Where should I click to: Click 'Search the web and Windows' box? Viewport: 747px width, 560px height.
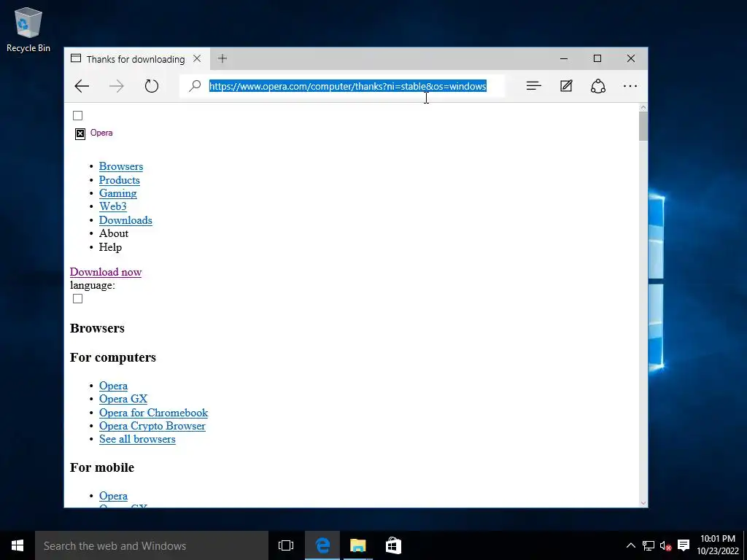pyautogui.click(x=152, y=545)
